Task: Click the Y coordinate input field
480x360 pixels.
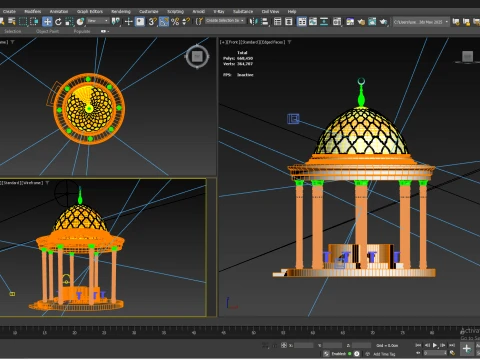Action: click(332, 345)
